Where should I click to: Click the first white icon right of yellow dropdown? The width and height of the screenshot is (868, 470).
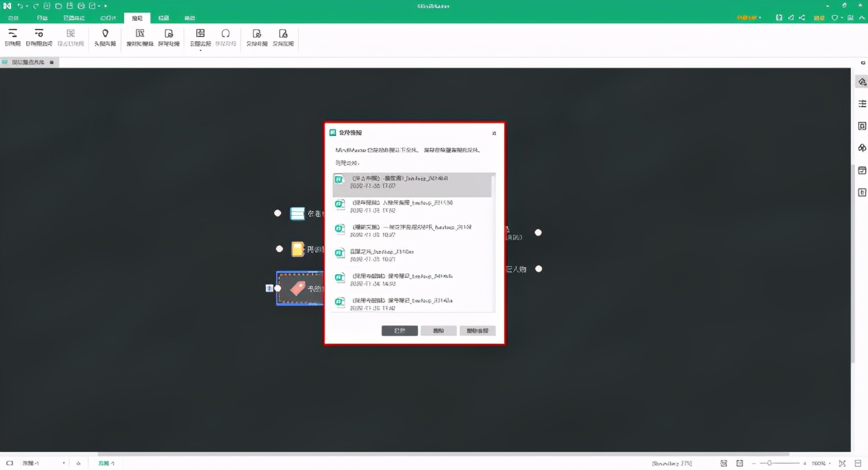(x=779, y=17)
